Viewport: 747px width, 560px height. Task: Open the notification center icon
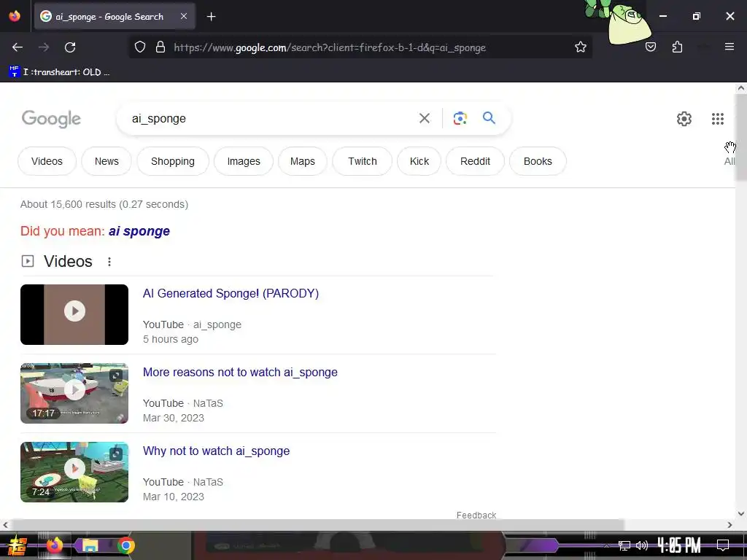pos(723,545)
